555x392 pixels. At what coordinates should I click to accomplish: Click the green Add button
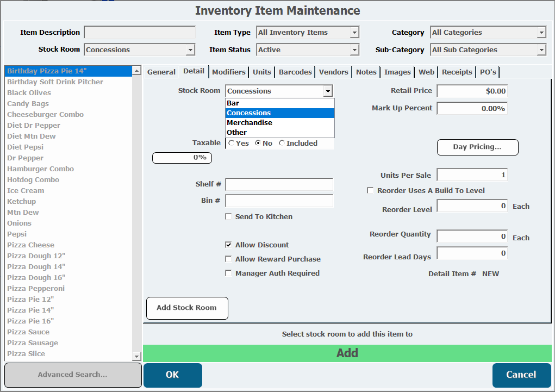[x=347, y=353]
